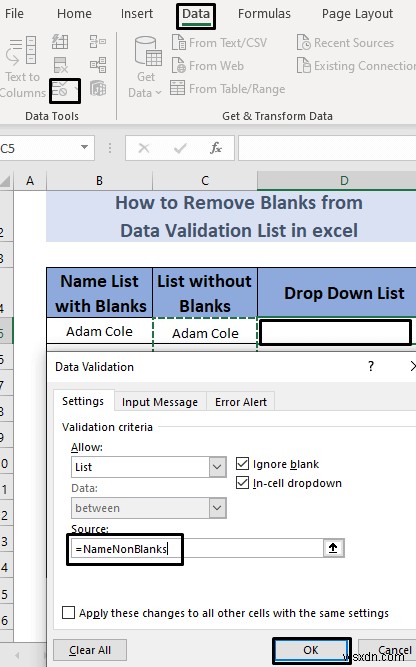Click the Flash Fill icon
The height and width of the screenshot is (667, 416).
coord(60,42)
